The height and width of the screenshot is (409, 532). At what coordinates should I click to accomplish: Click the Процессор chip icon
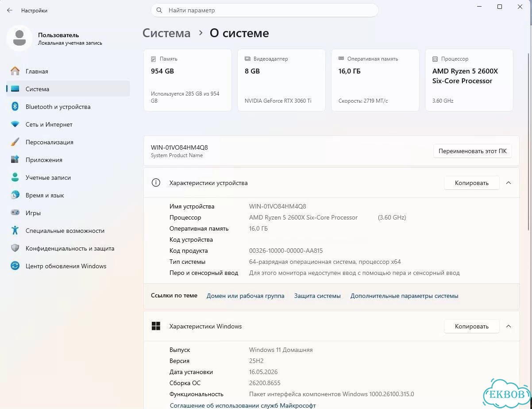(435, 59)
